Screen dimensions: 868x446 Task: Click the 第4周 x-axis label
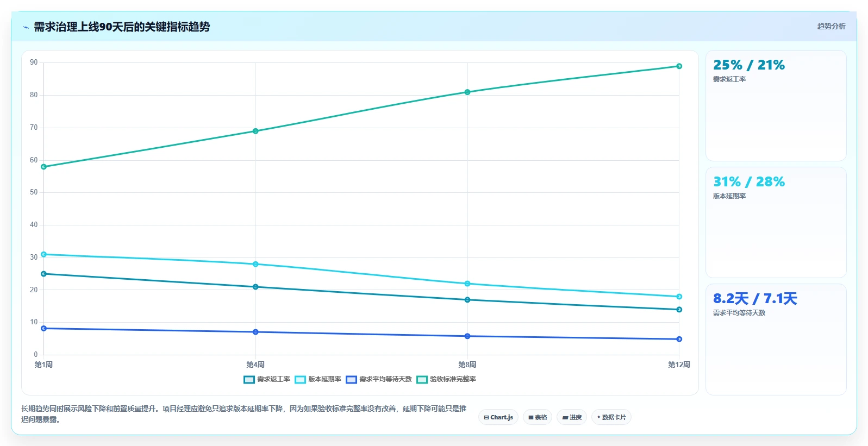[255, 365]
